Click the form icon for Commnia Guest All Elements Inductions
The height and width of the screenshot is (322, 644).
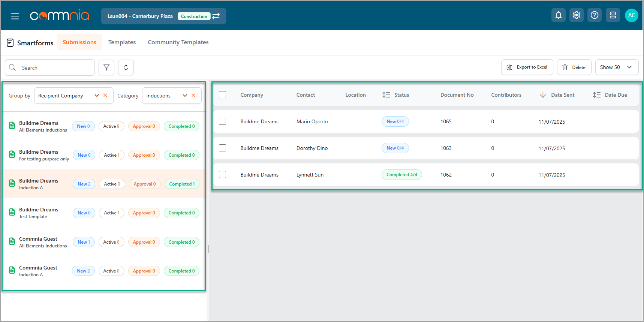(x=12, y=241)
